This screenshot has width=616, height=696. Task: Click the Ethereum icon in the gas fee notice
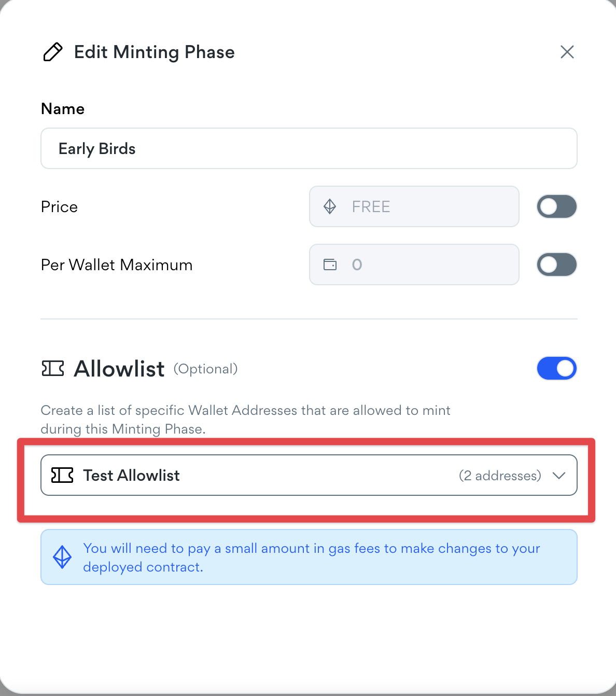(x=62, y=557)
